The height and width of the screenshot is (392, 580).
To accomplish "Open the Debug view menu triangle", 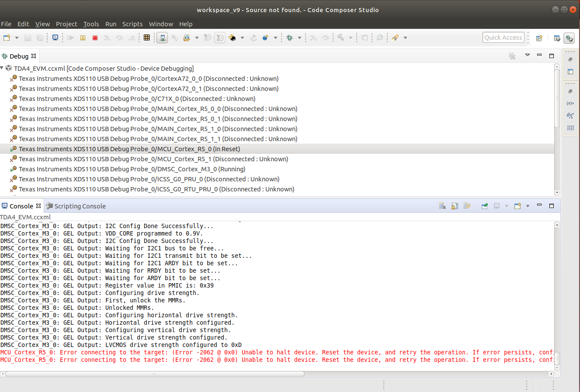I will 528,55.
